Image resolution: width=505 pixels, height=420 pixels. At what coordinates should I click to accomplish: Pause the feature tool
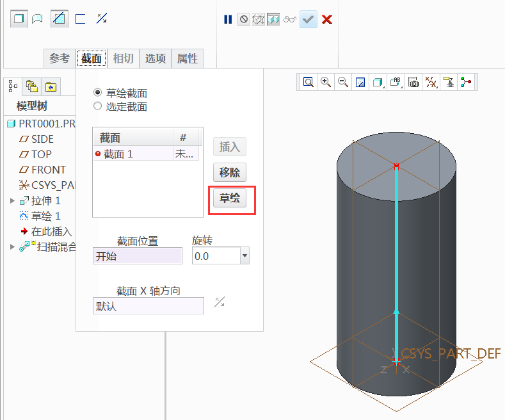click(228, 19)
